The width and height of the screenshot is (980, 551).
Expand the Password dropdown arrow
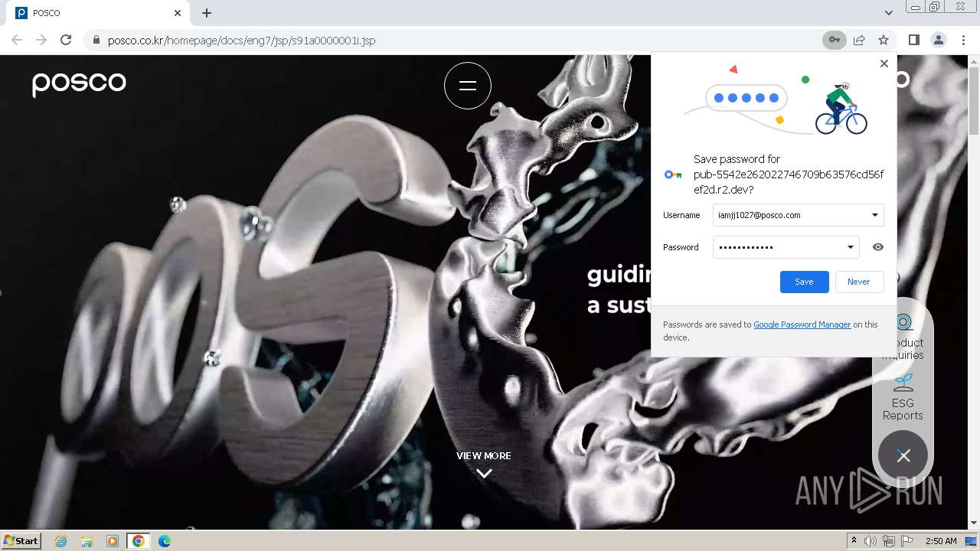[x=850, y=247]
